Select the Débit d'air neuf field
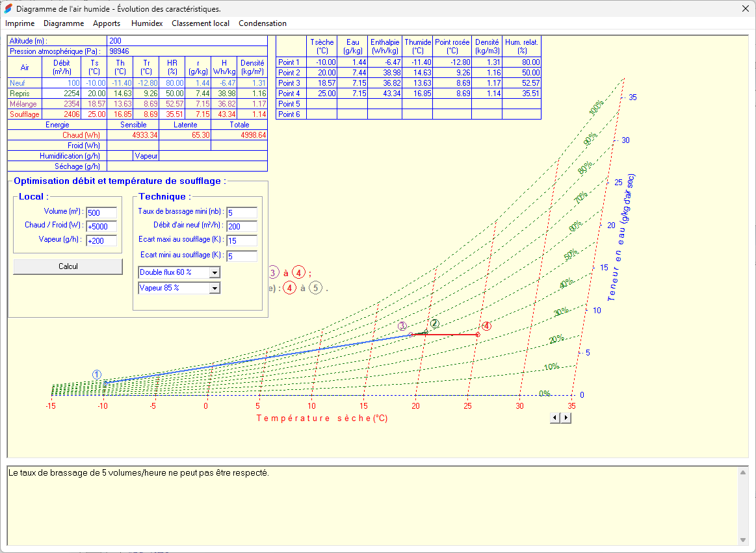This screenshot has height=553, width=756. point(241,226)
